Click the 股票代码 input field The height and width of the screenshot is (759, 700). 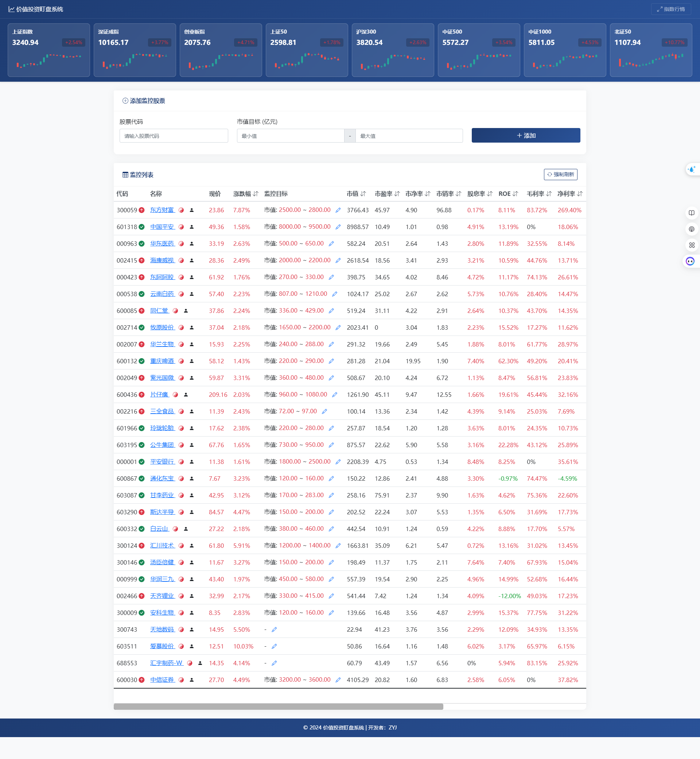(x=174, y=136)
